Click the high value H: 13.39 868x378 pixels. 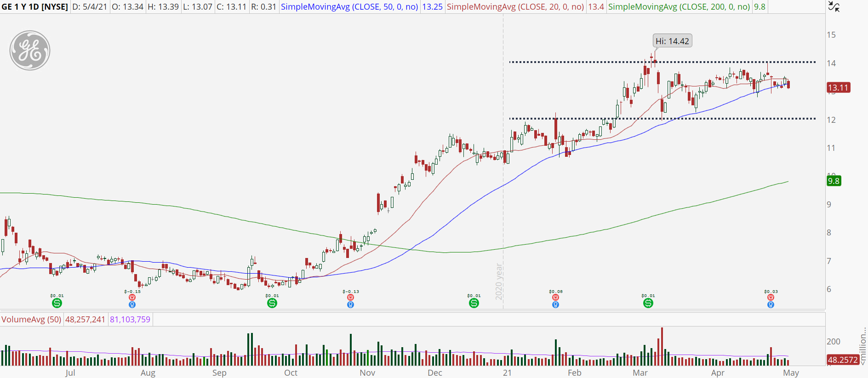click(163, 7)
